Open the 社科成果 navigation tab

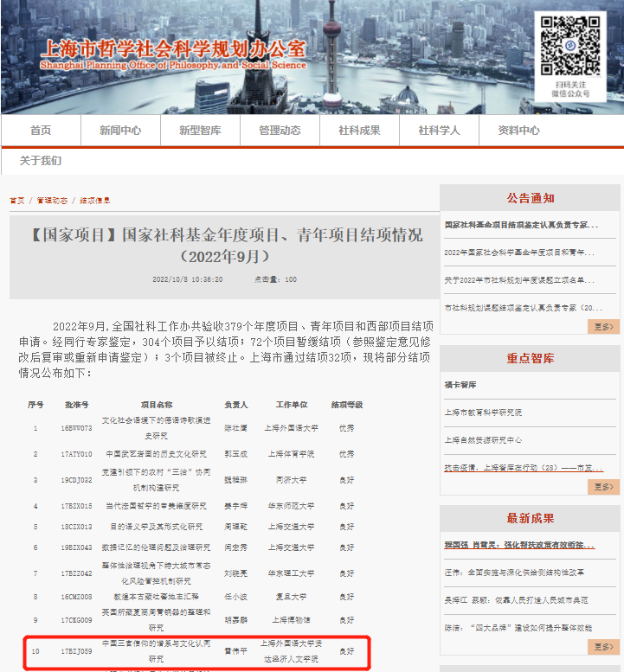359,131
